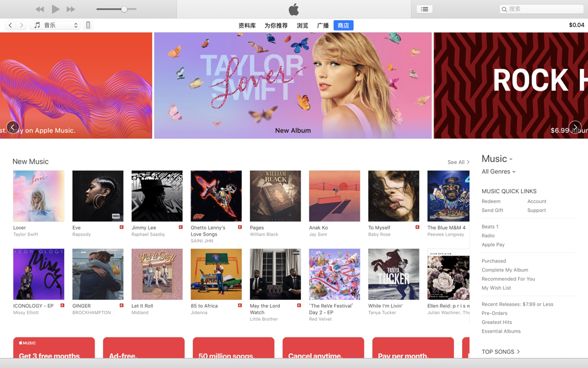Click the play button in playback controls

55,9
